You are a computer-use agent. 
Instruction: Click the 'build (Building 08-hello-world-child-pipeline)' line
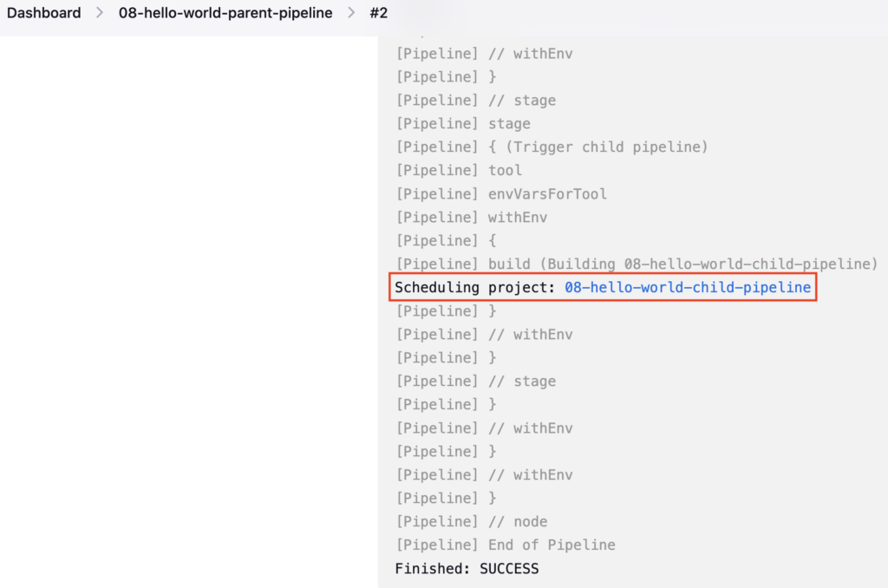(x=637, y=264)
